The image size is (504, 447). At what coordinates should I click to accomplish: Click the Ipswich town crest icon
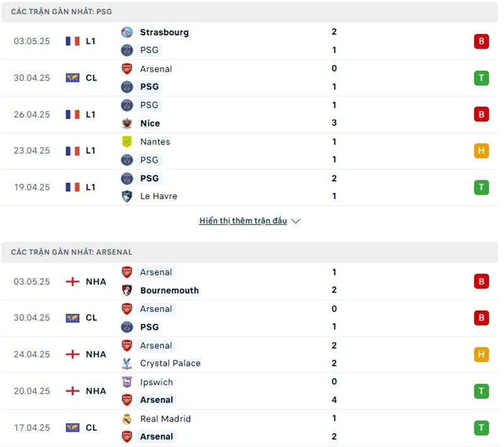tap(128, 382)
